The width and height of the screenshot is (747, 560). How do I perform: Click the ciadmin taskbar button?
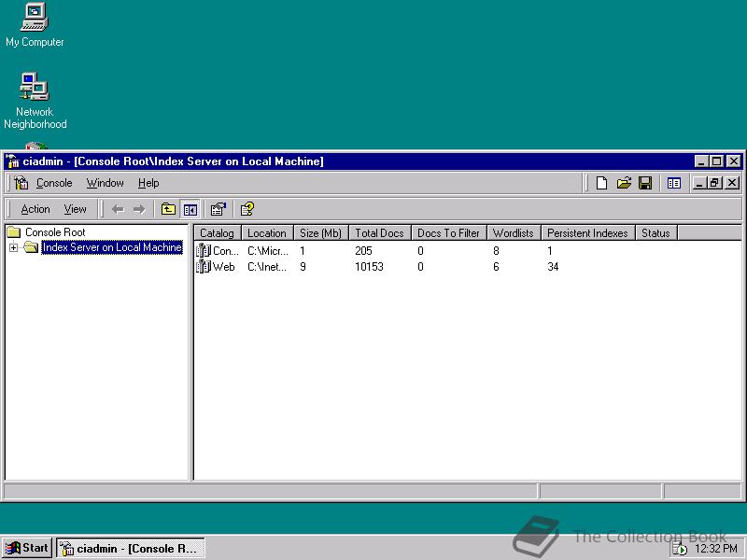(x=131, y=548)
